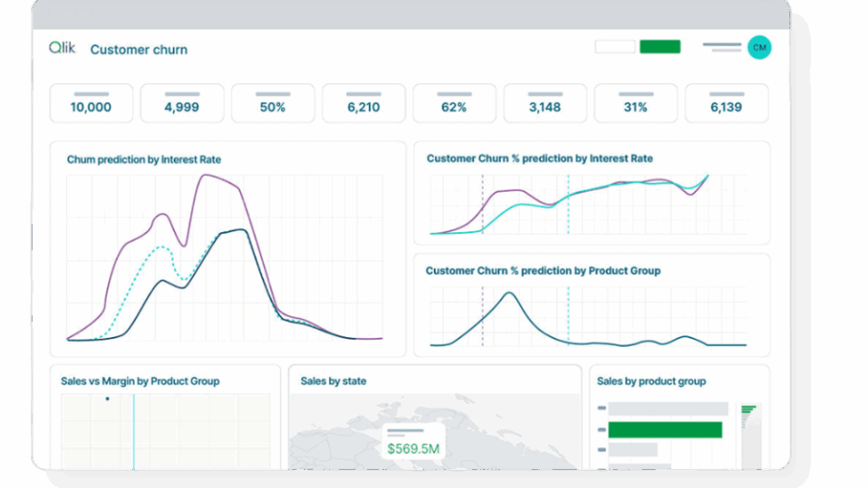
Task: Click the green button in the header
Action: coord(660,47)
